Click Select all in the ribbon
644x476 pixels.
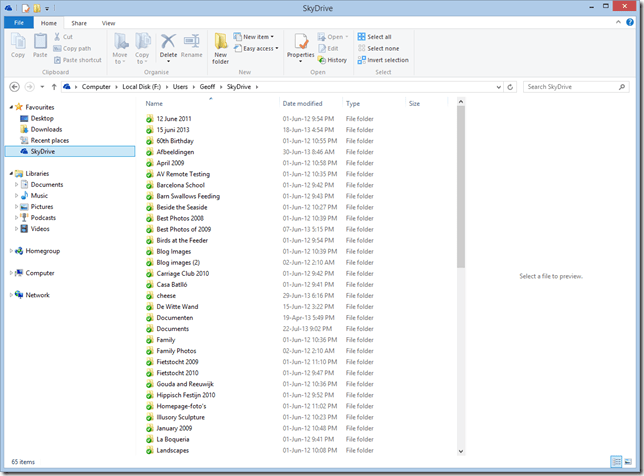tap(374, 37)
